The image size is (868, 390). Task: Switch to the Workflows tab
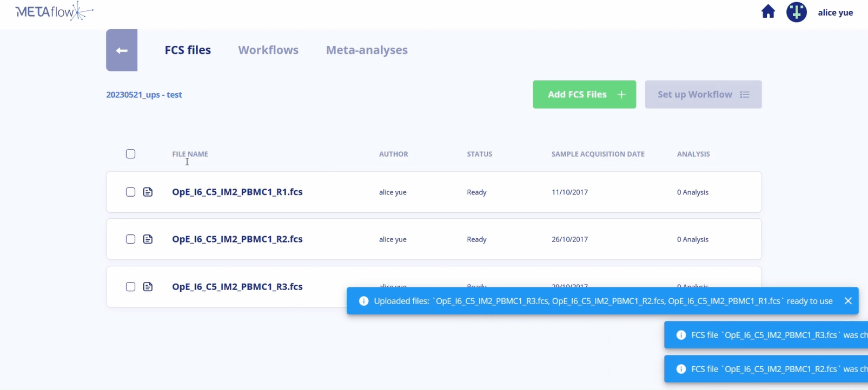pyautogui.click(x=268, y=50)
